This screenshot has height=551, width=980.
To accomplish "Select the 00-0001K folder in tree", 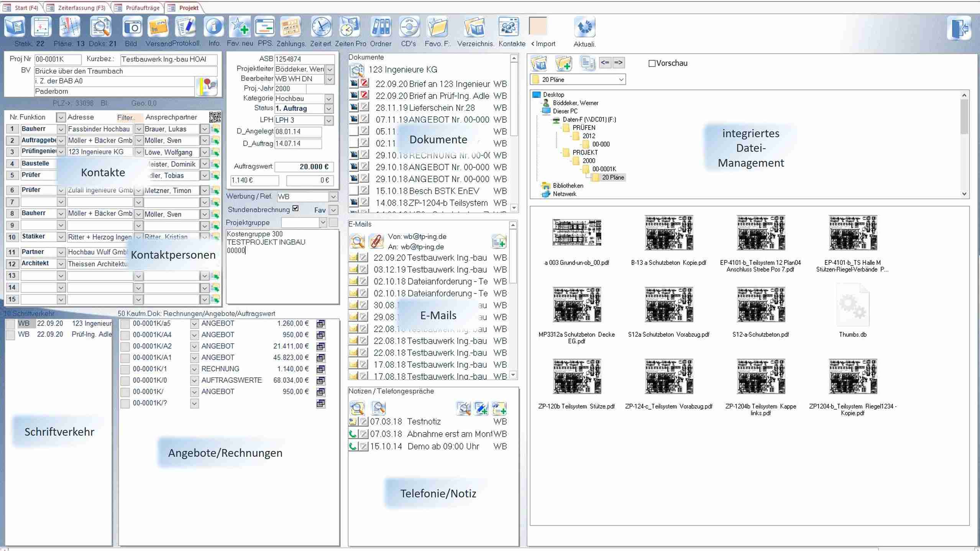I will 604,169.
